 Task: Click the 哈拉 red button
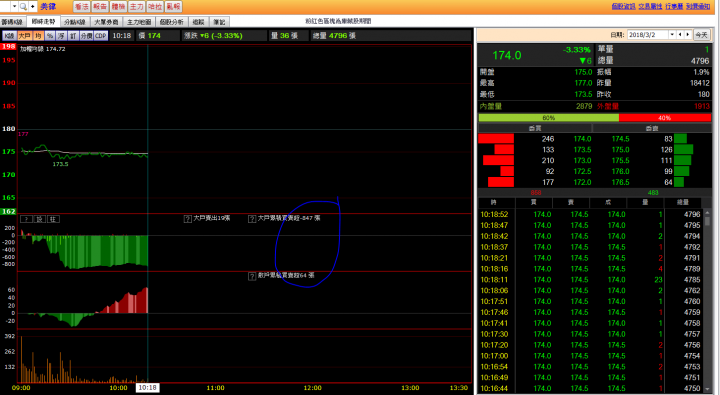155,6
